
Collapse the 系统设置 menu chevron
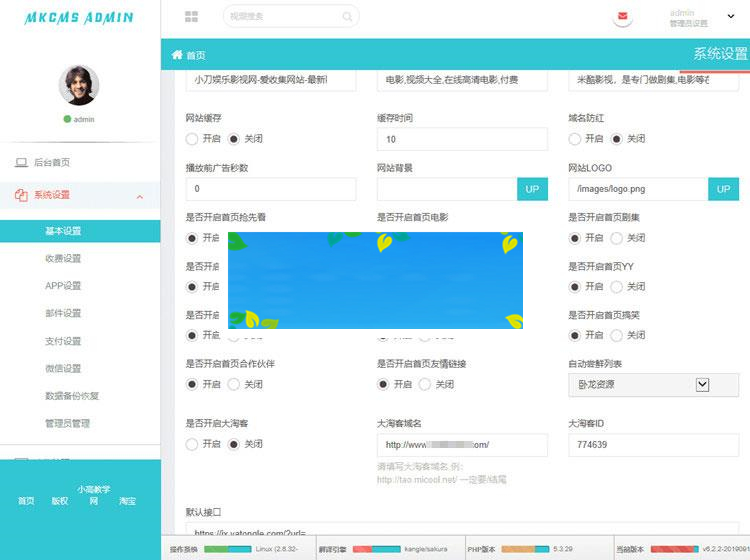coord(140,196)
